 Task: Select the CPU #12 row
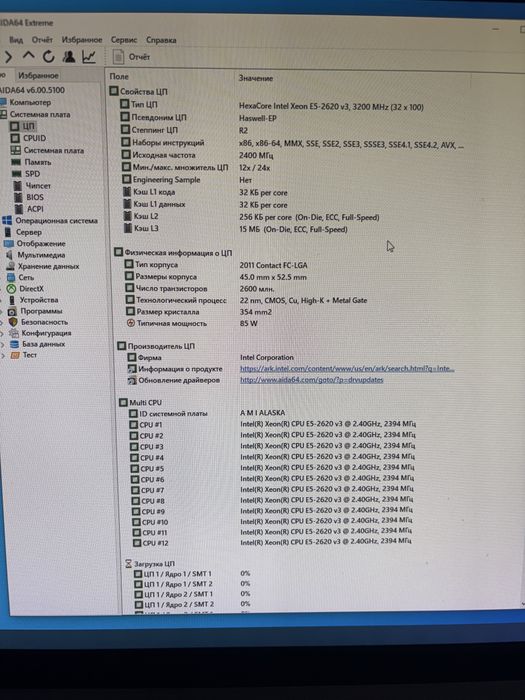[x=272, y=542]
